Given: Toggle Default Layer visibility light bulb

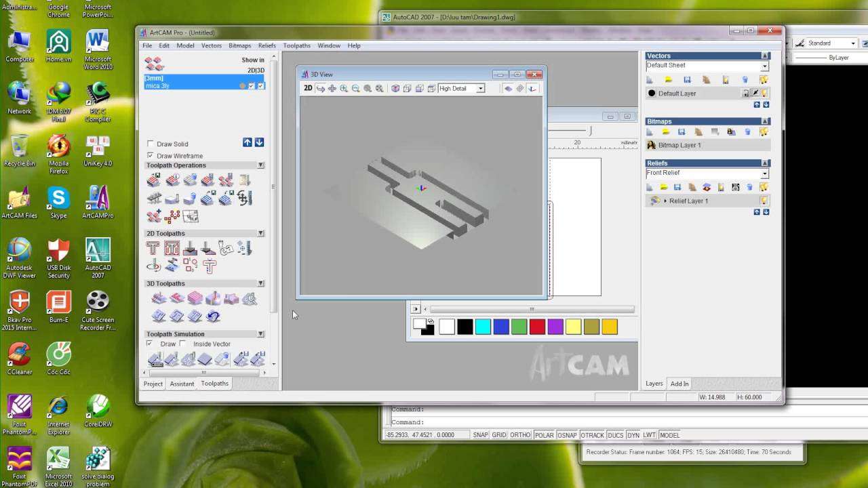Looking at the screenshot, I should [764, 93].
